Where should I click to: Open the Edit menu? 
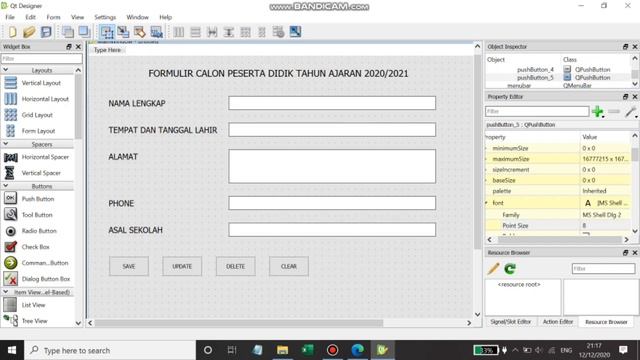pos(31,17)
